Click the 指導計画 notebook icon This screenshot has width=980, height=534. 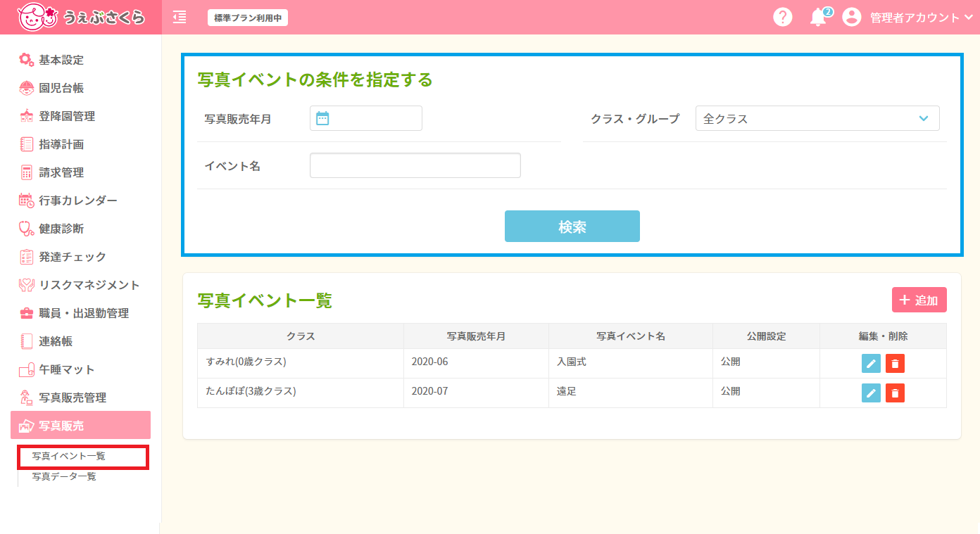[26, 144]
